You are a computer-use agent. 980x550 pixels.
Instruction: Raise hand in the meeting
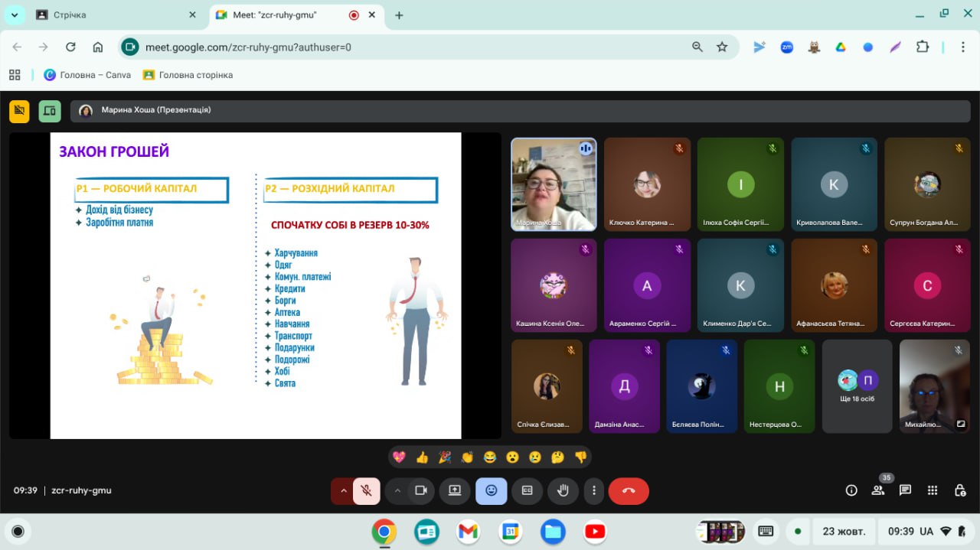coord(563,491)
